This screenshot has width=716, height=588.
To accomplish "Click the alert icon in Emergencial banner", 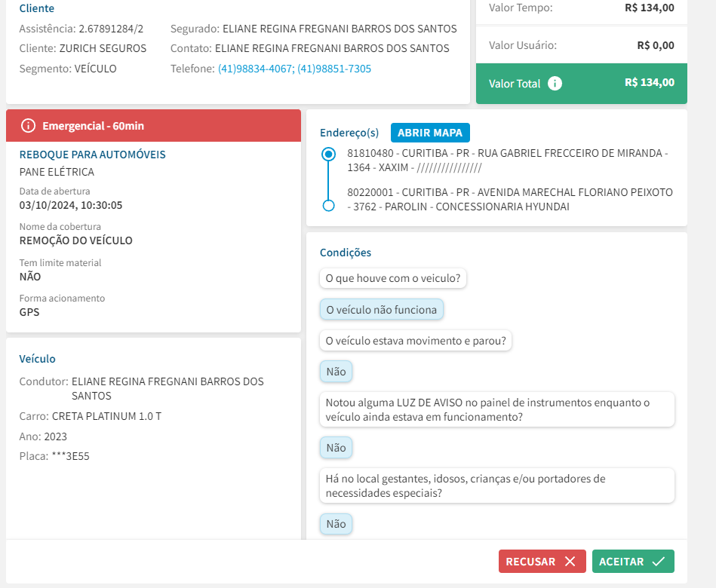I will 28,125.
